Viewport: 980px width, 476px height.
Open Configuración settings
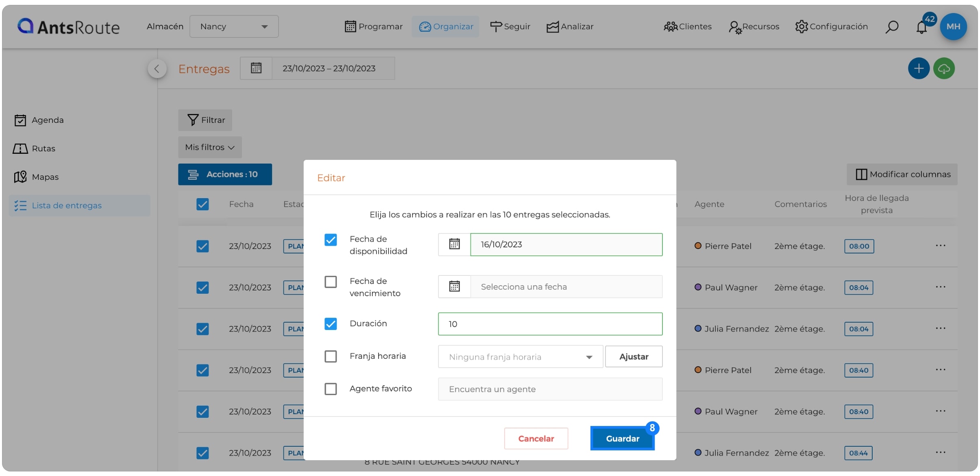832,26
